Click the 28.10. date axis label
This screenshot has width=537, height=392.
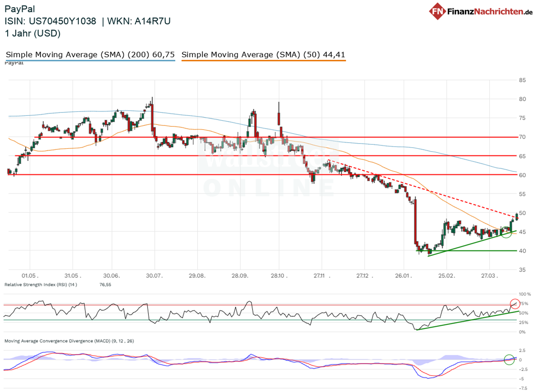pyautogui.click(x=279, y=276)
